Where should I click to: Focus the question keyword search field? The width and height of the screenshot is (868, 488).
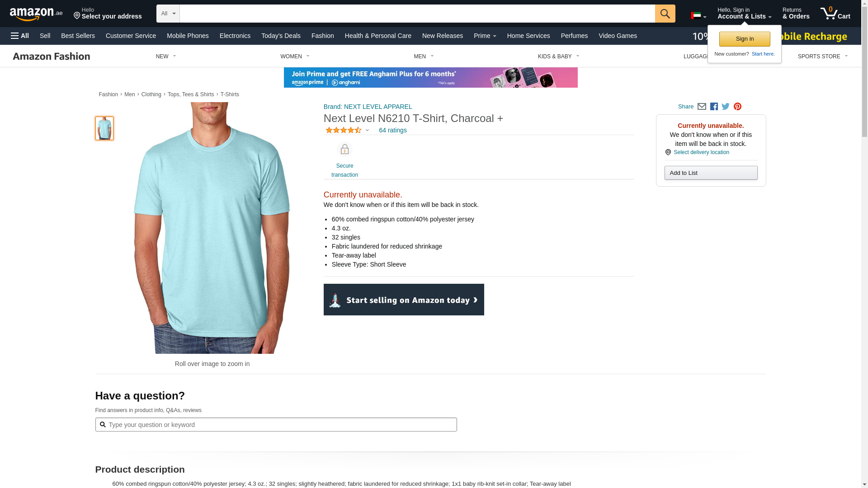276,425
